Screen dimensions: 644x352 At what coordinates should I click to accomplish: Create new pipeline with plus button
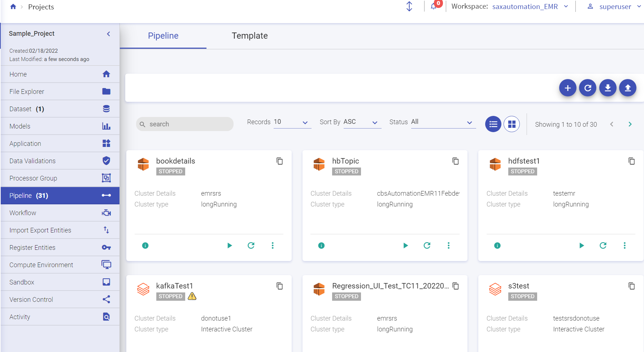568,88
